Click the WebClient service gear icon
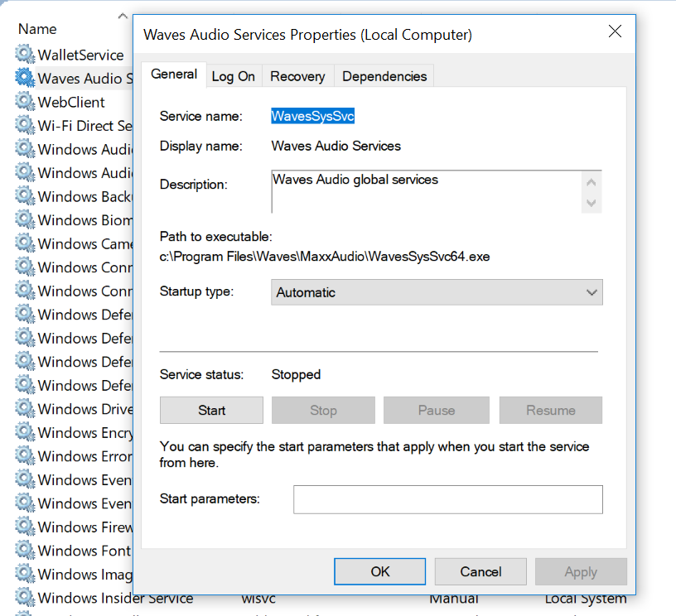 coord(25,102)
